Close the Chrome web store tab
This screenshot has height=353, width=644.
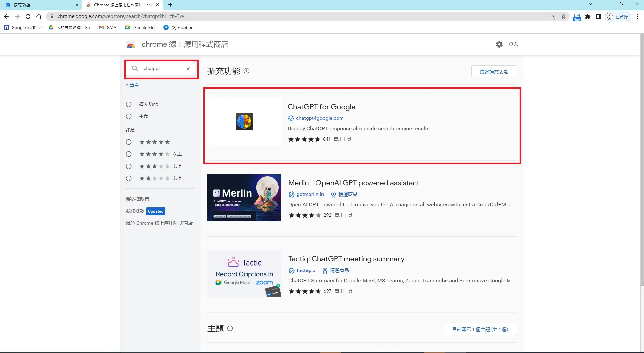(157, 5)
